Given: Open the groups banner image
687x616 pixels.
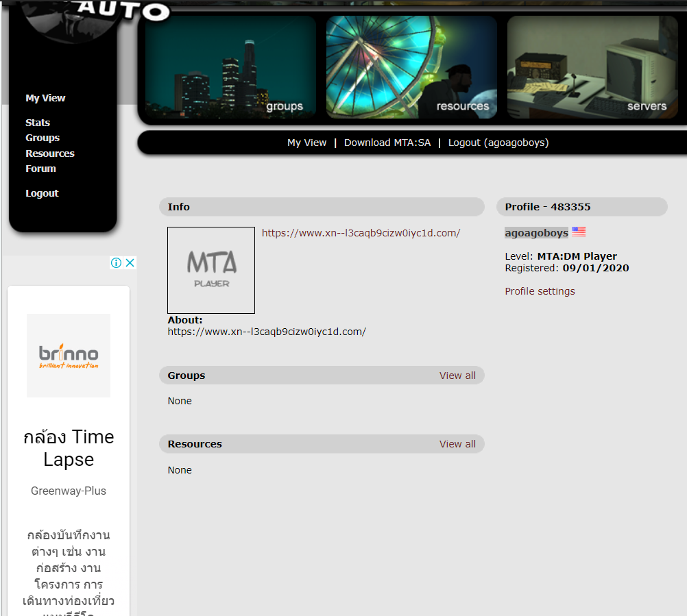Looking at the screenshot, I should [230, 67].
